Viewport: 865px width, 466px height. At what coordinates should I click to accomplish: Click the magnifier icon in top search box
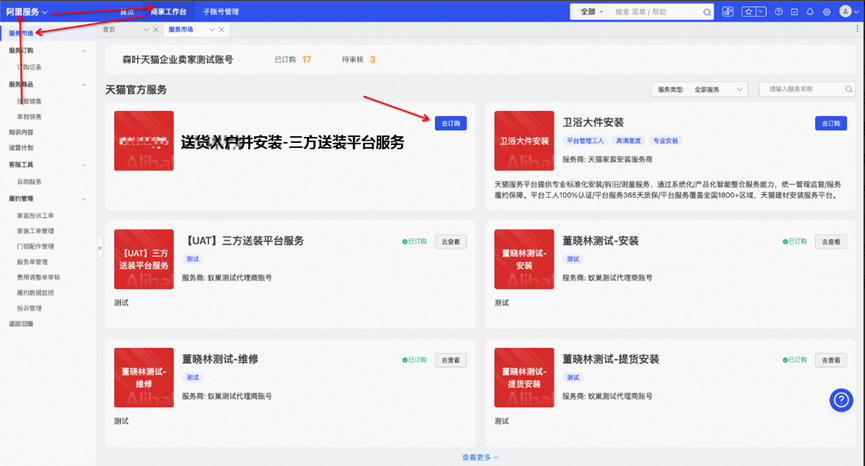pyautogui.click(x=707, y=12)
